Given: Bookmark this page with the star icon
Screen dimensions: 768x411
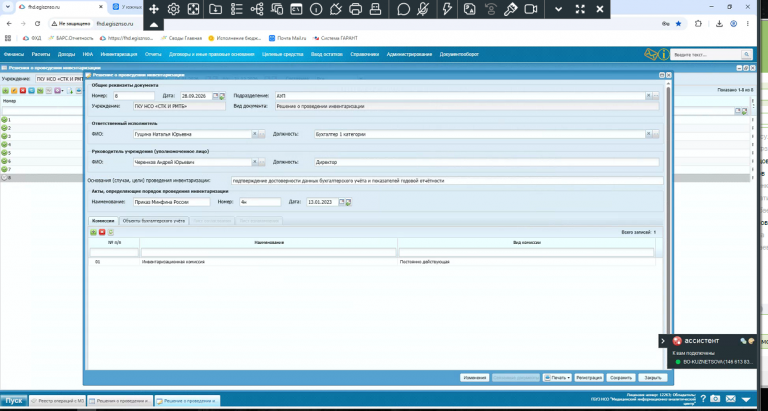Looking at the screenshot, I should click(x=678, y=24).
